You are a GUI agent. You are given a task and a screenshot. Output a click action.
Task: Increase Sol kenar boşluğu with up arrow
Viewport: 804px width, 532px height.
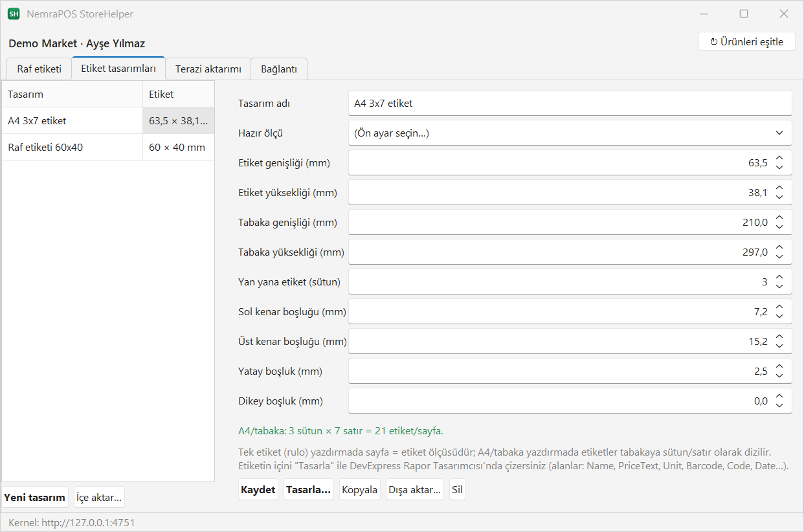tap(779, 307)
